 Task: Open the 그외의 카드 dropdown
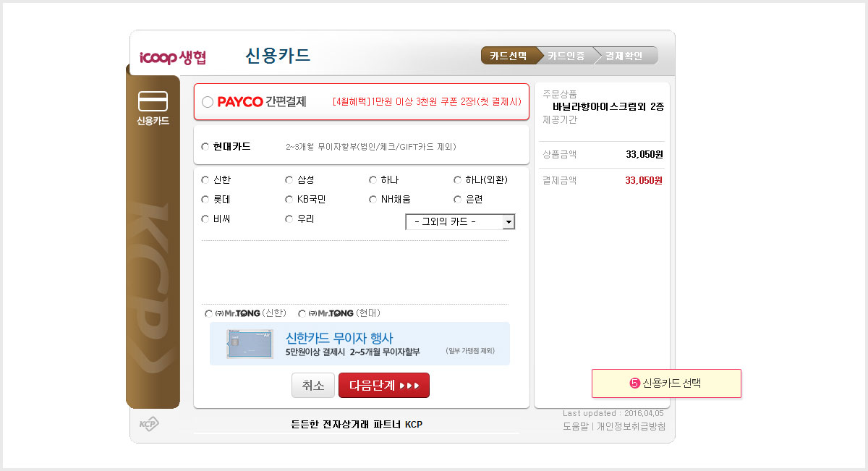[460, 222]
